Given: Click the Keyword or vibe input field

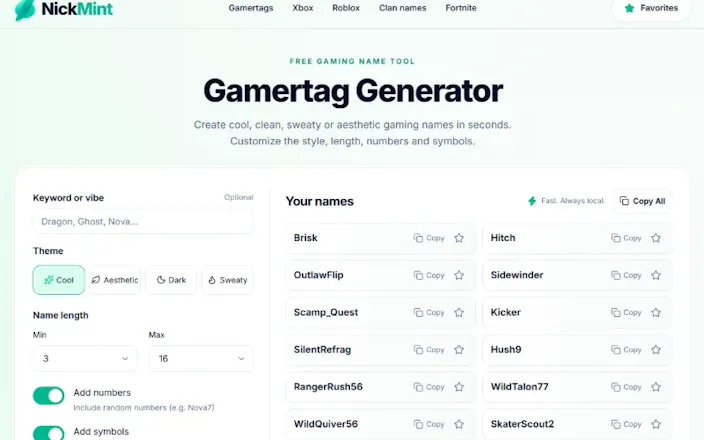Looking at the screenshot, I should (143, 221).
